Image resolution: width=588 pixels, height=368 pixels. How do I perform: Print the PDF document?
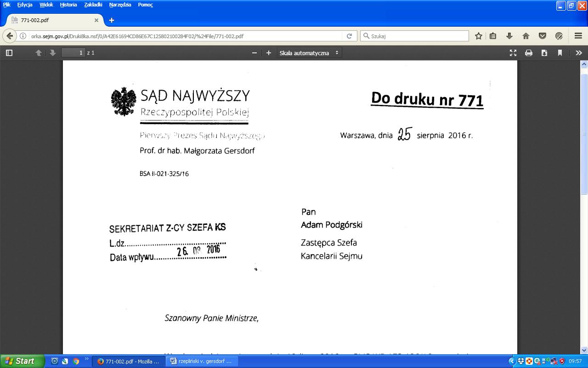pos(529,53)
